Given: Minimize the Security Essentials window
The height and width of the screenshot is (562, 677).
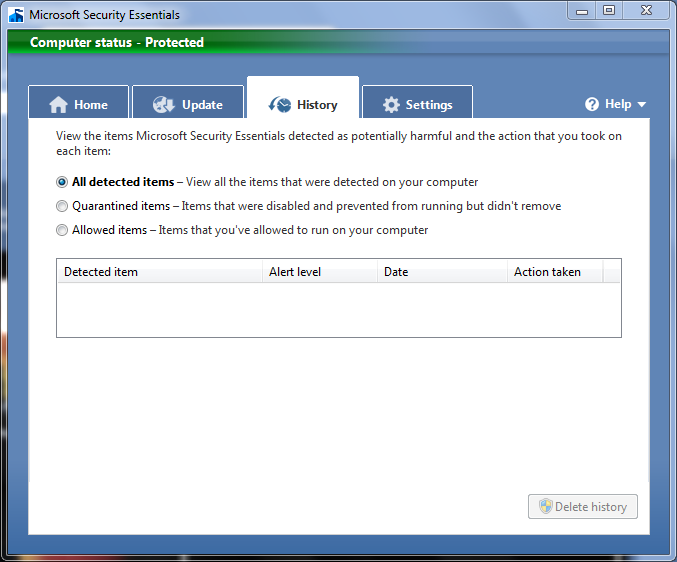Looking at the screenshot, I should (582, 11).
